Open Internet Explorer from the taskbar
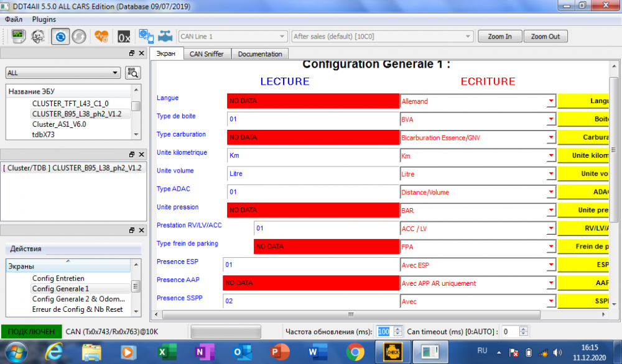 click(x=54, y=352)
